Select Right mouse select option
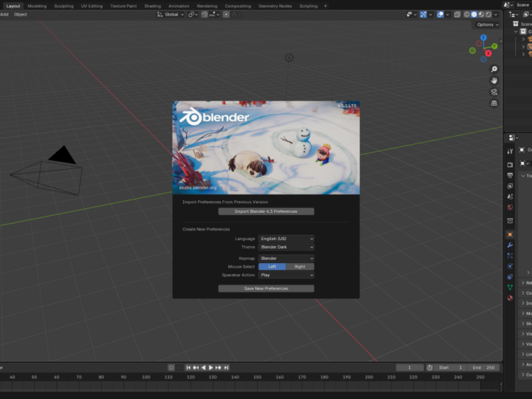 click(x=300, y=267)
